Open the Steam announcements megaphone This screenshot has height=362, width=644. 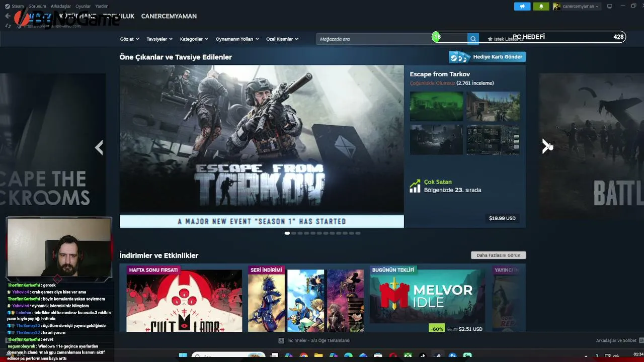[522, 6]
